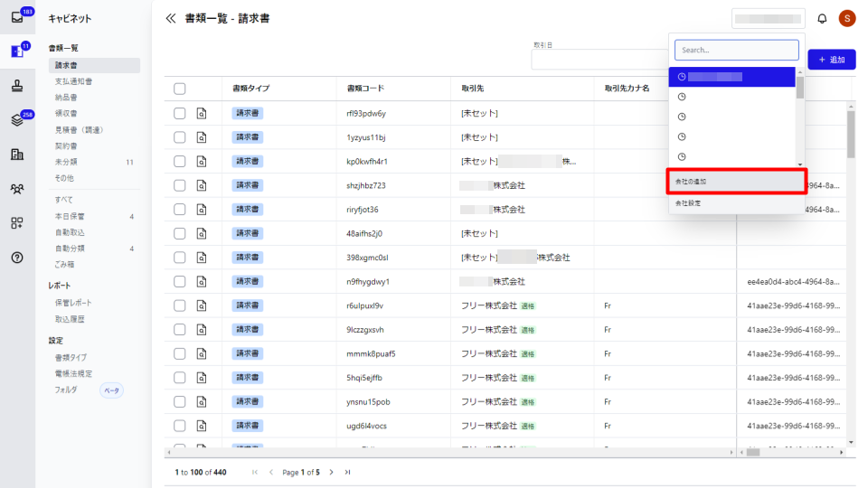
Task: Click the right pinned-columns horizontal scrollbar thumb
Action: [753, 452]
